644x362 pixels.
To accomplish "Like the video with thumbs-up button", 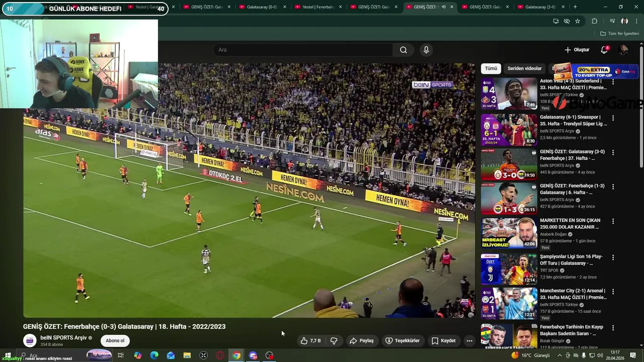I will (x=311, y=341).
